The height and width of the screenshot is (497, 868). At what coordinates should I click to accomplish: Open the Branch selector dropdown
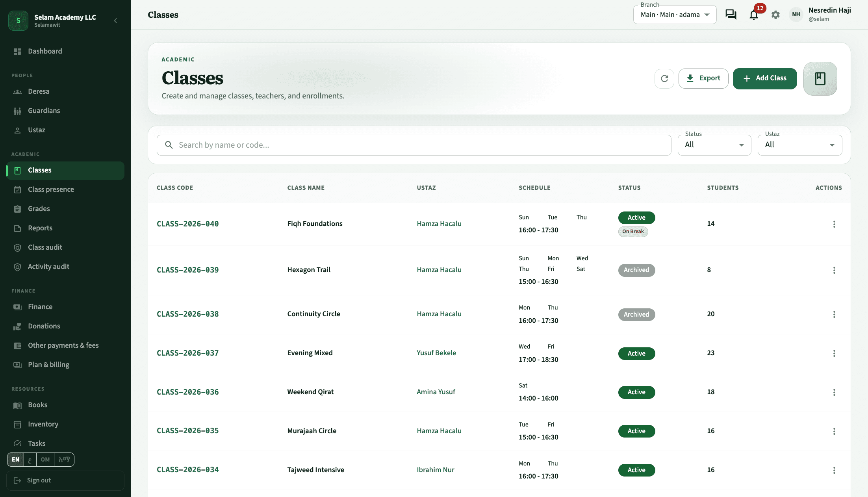[x=675, y=15]
